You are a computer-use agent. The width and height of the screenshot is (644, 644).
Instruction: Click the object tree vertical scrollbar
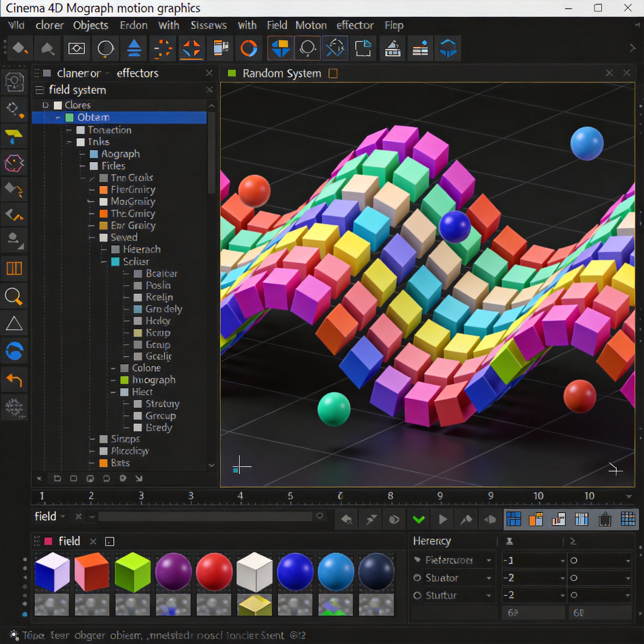coord(211,153)
